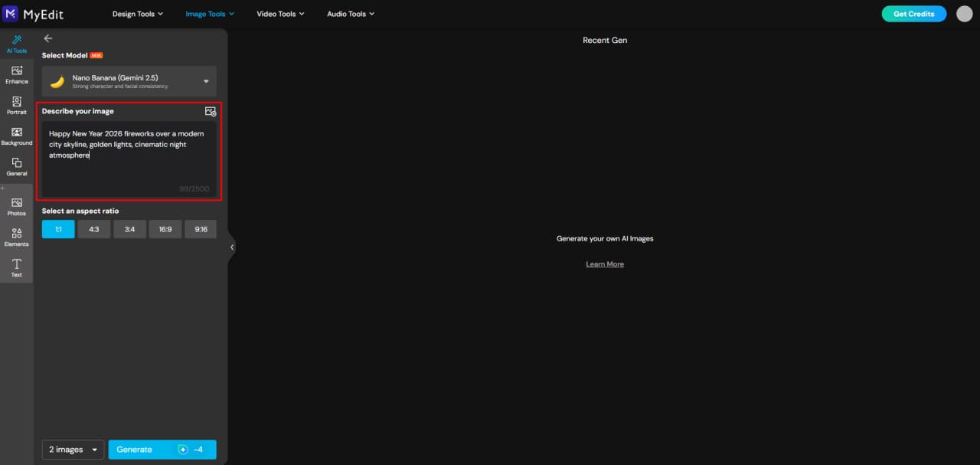Screen dimensions: 980x465
Task: Open the AI Tools sidebar section
Action: click(17, 44)
